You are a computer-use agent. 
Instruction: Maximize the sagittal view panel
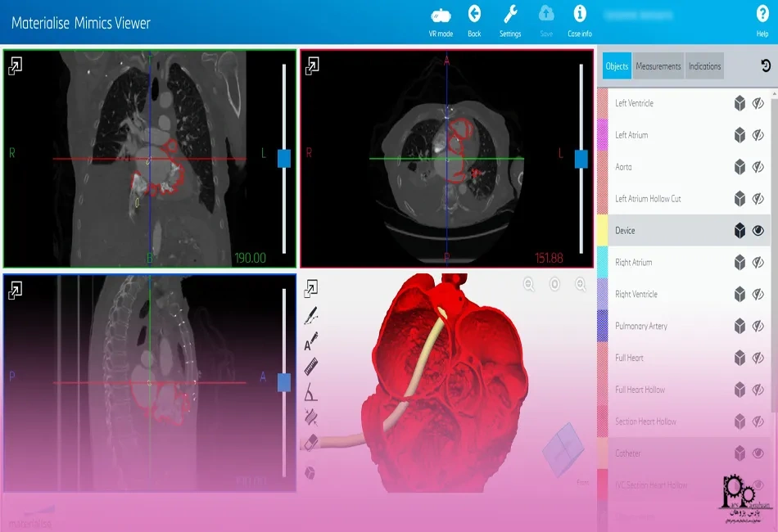[x=15, y=289]
